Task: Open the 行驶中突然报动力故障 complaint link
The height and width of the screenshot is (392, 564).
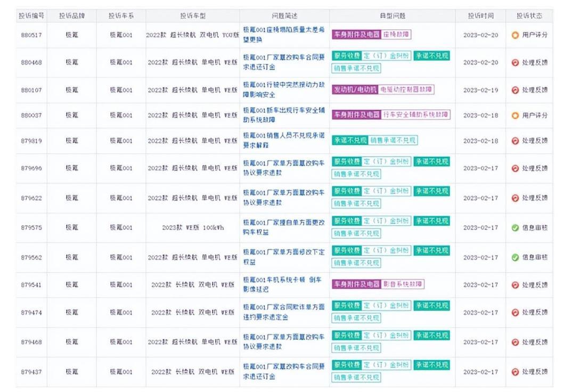Action: pos(284,89)
